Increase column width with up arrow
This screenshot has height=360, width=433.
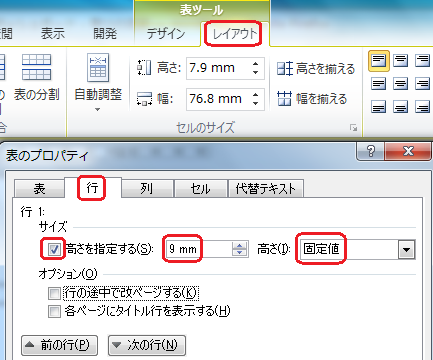pos(255,94)
